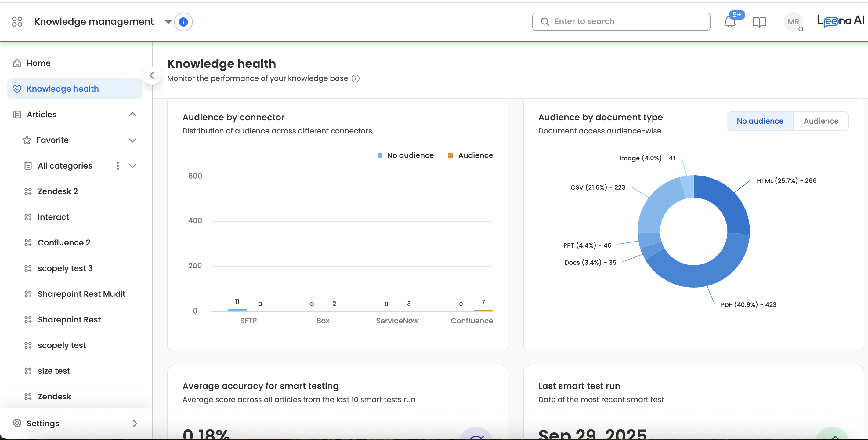
Task: Click the blue info icon beside title
Action: point(183,22)
